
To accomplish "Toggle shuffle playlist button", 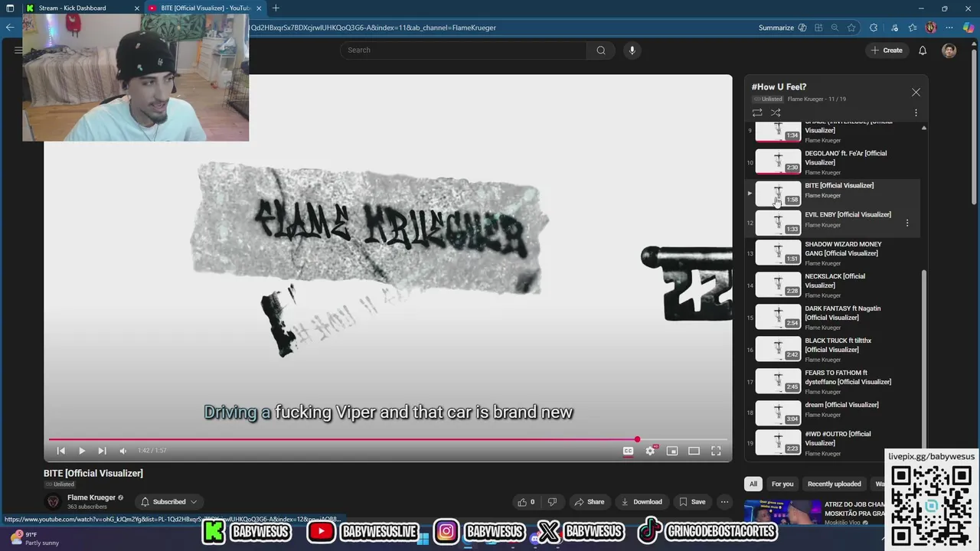I will click(776, 112).
